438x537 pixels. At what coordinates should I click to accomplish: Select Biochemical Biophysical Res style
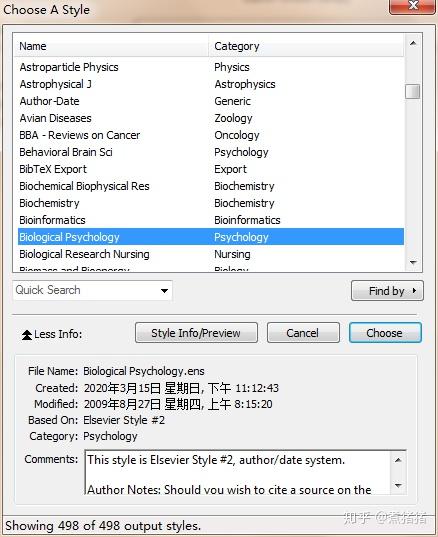tap(84, 186)
